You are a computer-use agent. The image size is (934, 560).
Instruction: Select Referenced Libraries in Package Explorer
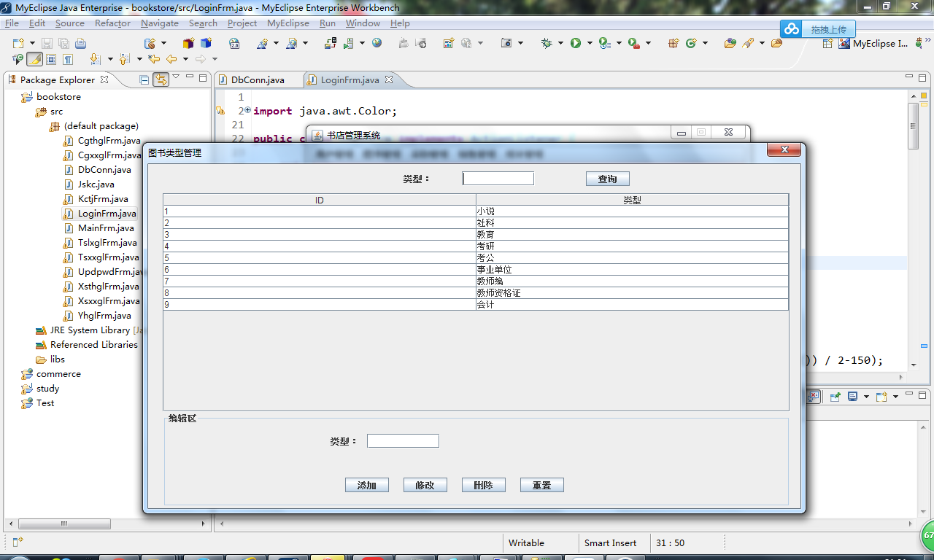pyautogui.click(x=86, y=345)
